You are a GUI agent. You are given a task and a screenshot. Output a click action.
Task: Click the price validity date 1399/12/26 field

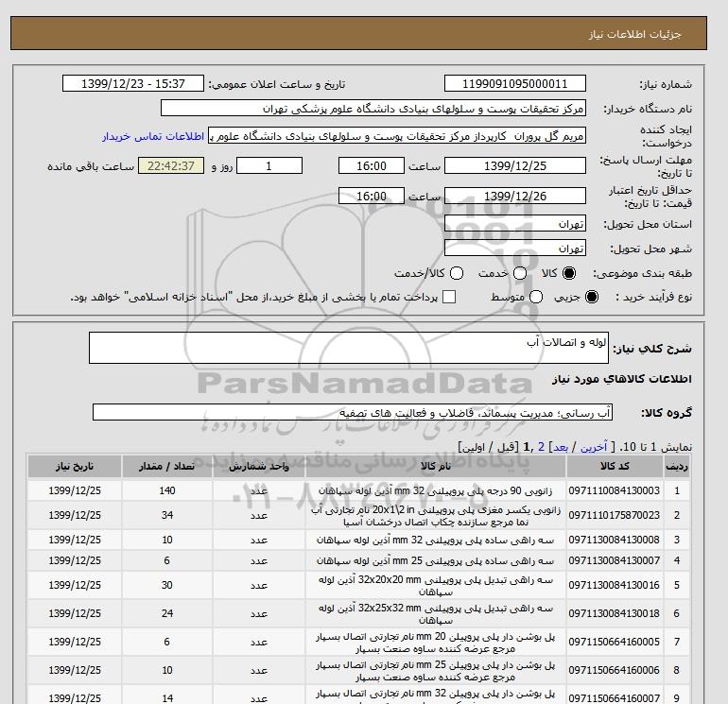point(515,196)
